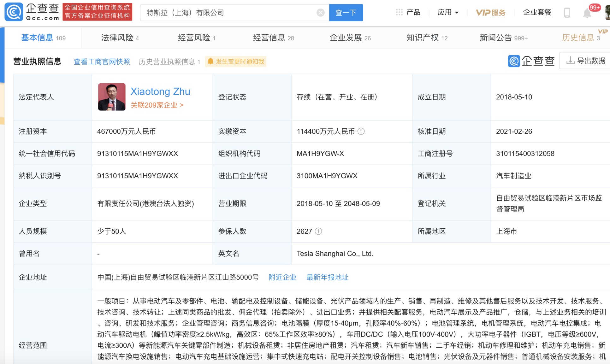Open the products grid icon
The image size is (610, 364).
pos(399,12)
